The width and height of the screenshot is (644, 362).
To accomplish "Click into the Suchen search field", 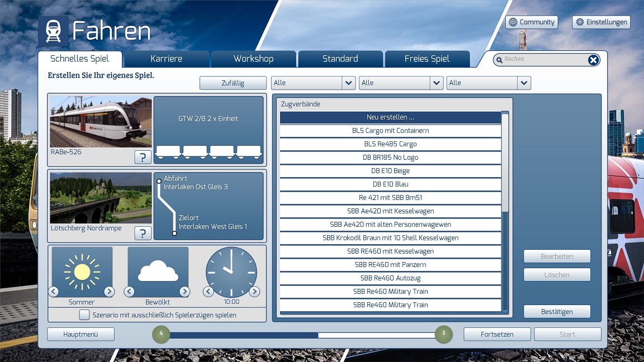I will (x=546, y=59).
